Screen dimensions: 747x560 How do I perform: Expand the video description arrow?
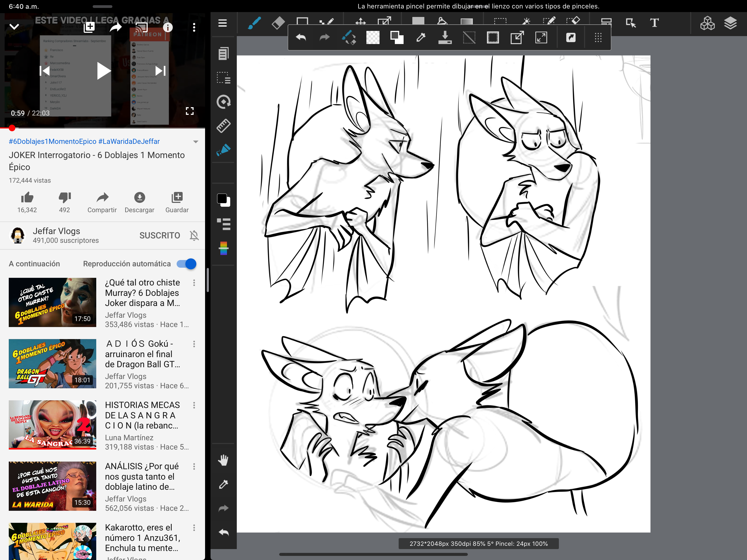pyautogui.click(x=195, y=142)
